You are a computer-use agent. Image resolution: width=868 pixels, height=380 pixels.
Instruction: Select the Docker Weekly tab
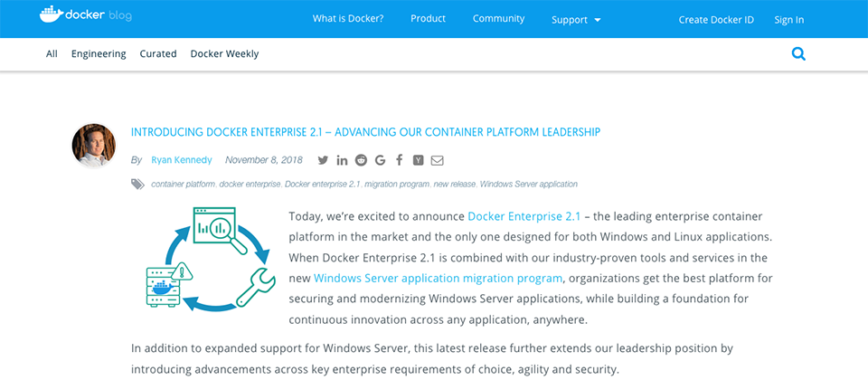point(224,53)
